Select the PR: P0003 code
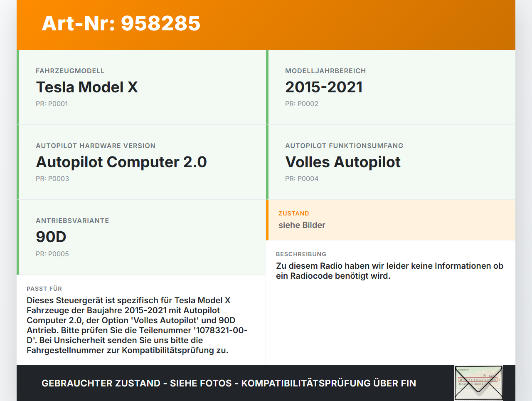Image resolution: width=532 pixels, height=401 pixels. coord(52,178)
